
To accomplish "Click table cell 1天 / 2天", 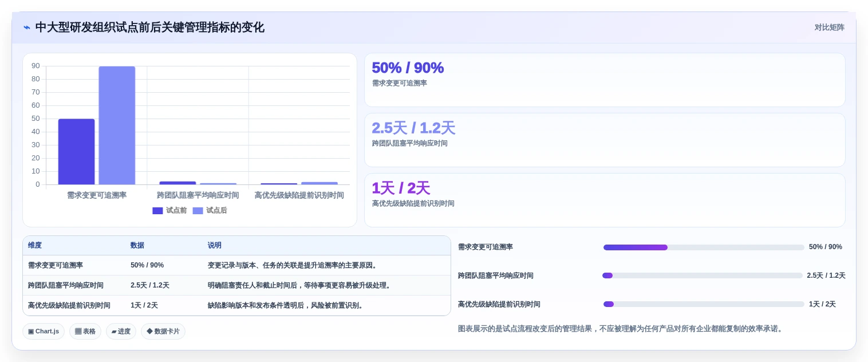I will (x=144, y=305).
